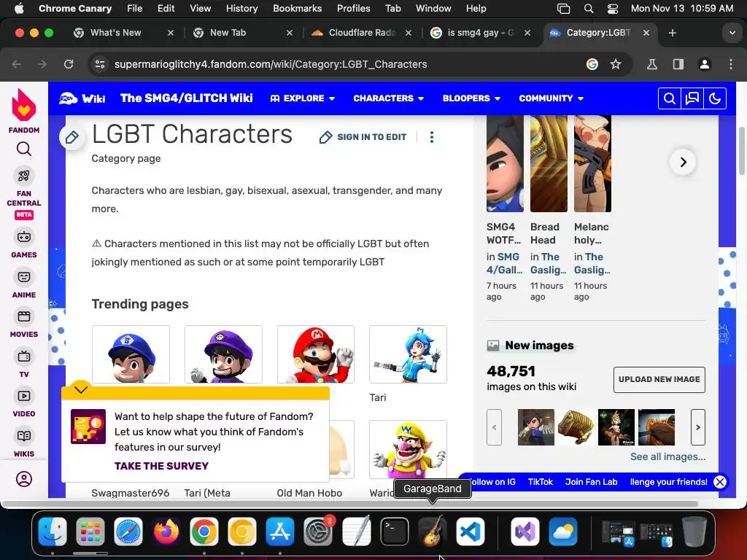The height and width of the screenshot is (560, 747).
Task: Open the Fandom home logo in the sidebar
Action: tap(24, 111)
